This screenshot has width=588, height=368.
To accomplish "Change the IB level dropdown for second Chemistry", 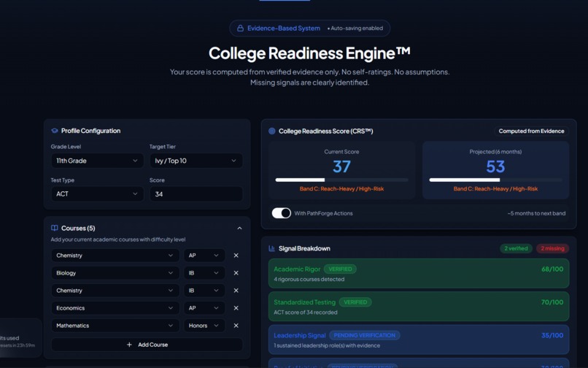I will coord(204,291).
